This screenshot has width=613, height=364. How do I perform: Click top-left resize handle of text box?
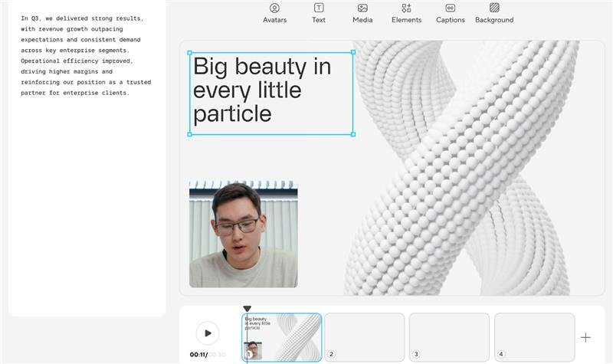click(190, 53)
